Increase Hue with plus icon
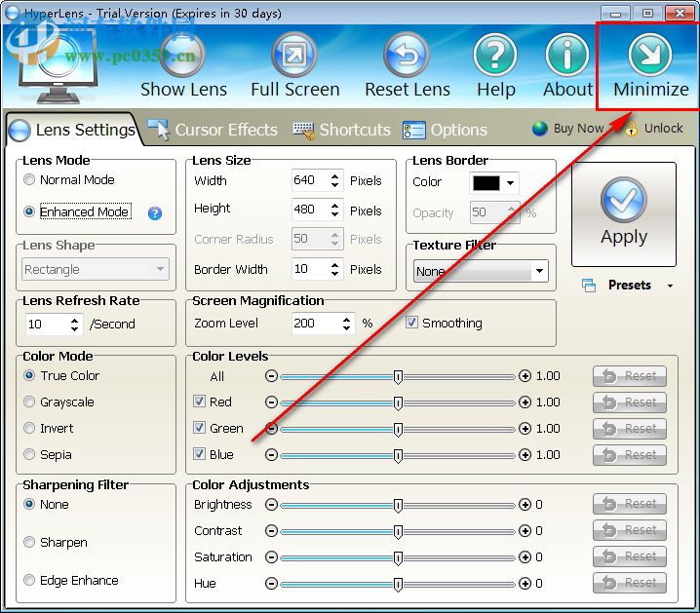 pos(525,584)
